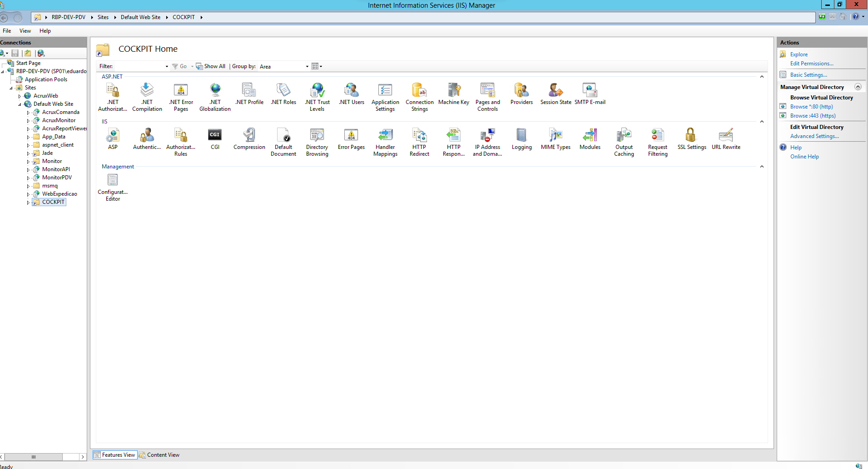This screenshot has height=469, width=868.
Task: Open Machine Key feature
Action: click(454, 94)
